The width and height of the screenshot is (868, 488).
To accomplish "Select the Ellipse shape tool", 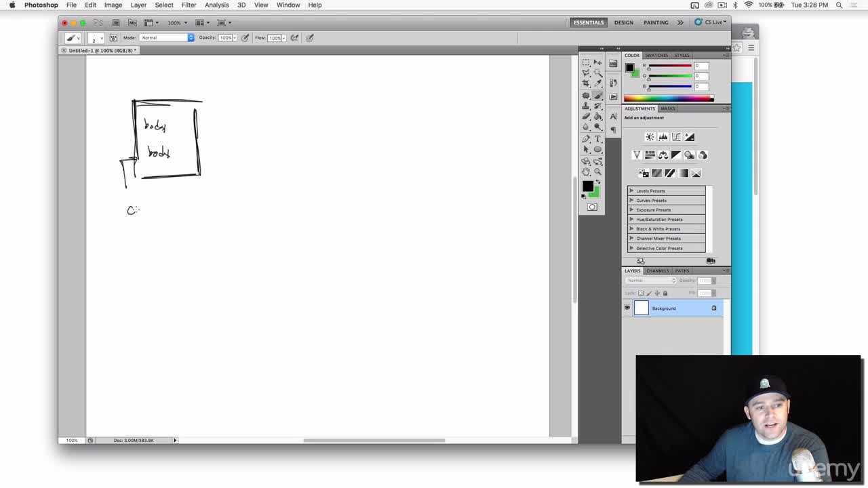I will tap(597, 149).
